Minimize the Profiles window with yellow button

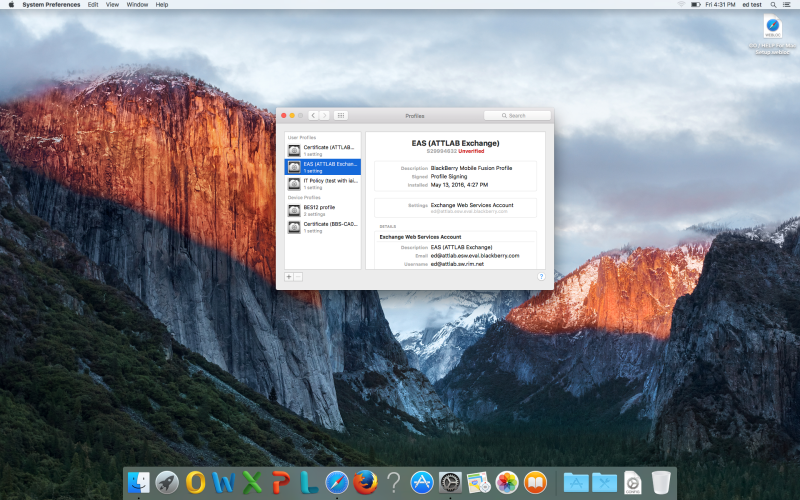pyautogui.click(x=292, y=116)
